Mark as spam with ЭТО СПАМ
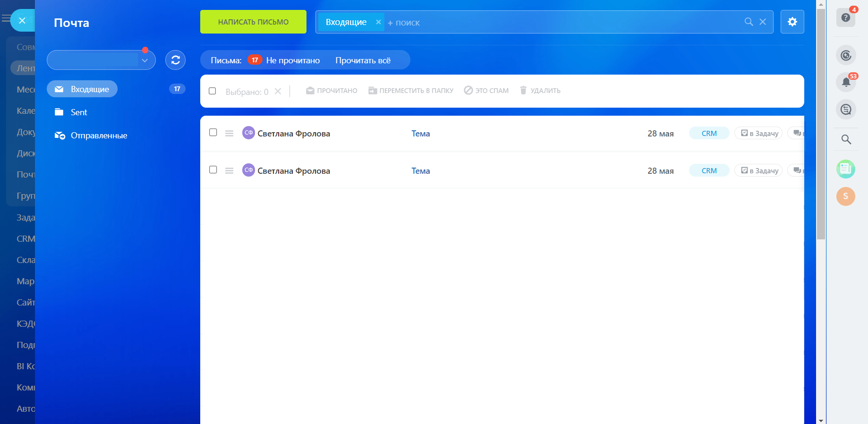 [486, 91]
